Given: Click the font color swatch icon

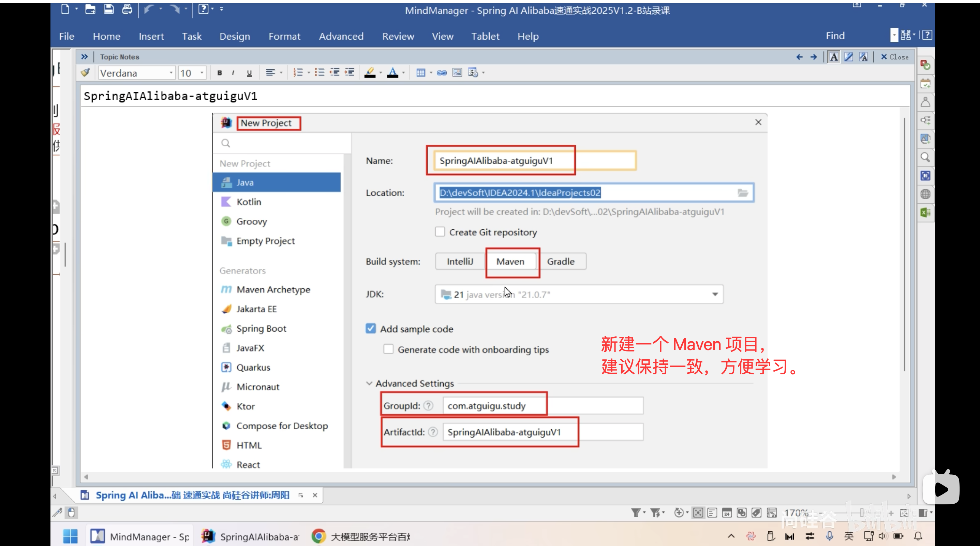Looking at the screenshot, I should [392, 73].
